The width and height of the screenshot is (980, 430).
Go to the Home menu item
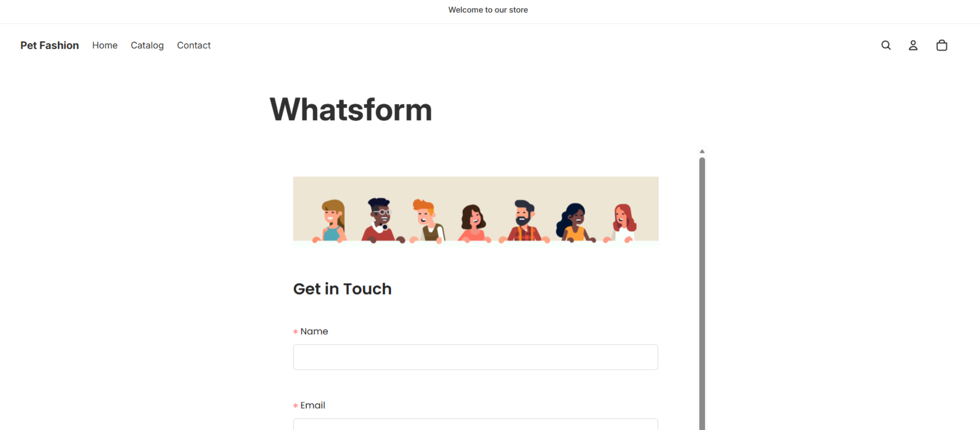tap(105, 45)
